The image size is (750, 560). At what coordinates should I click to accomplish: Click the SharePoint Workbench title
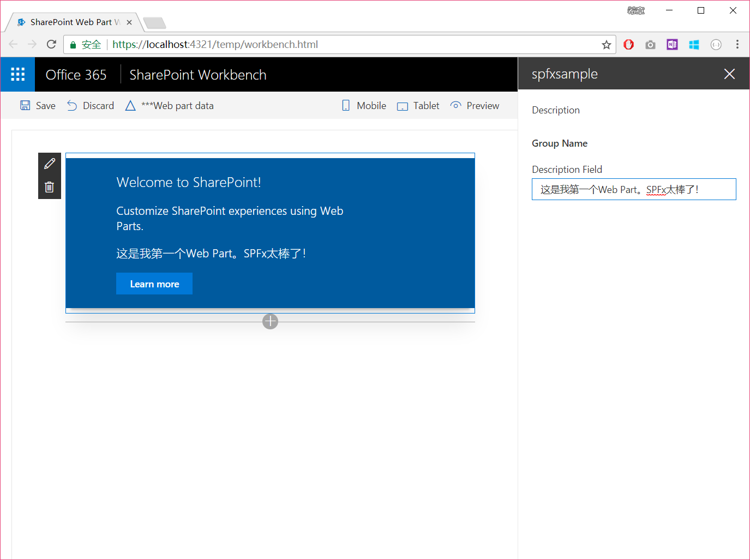(x=197, y=74)
